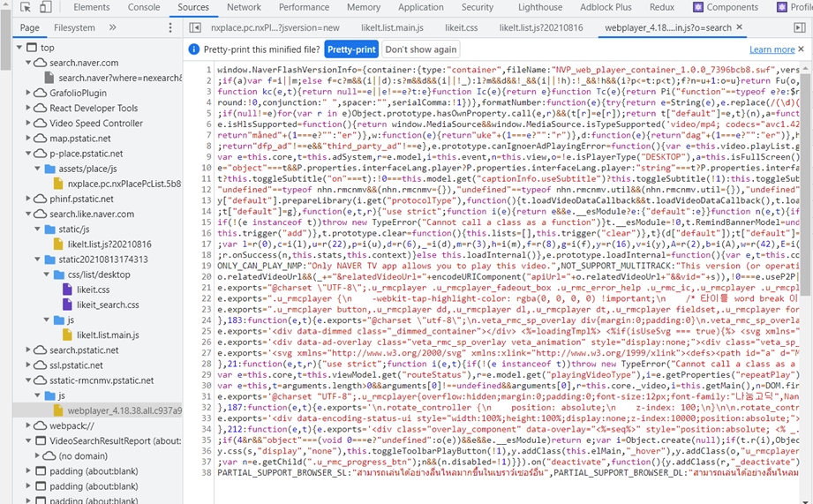Expand the GrafolioPlugin node
The image size is (813, 504).
(28, 93)
